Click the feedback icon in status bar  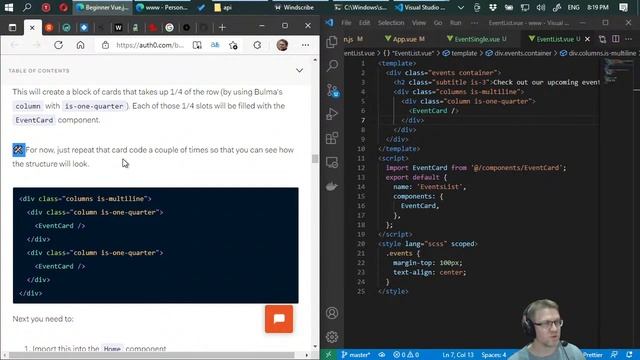coord(614,355)
